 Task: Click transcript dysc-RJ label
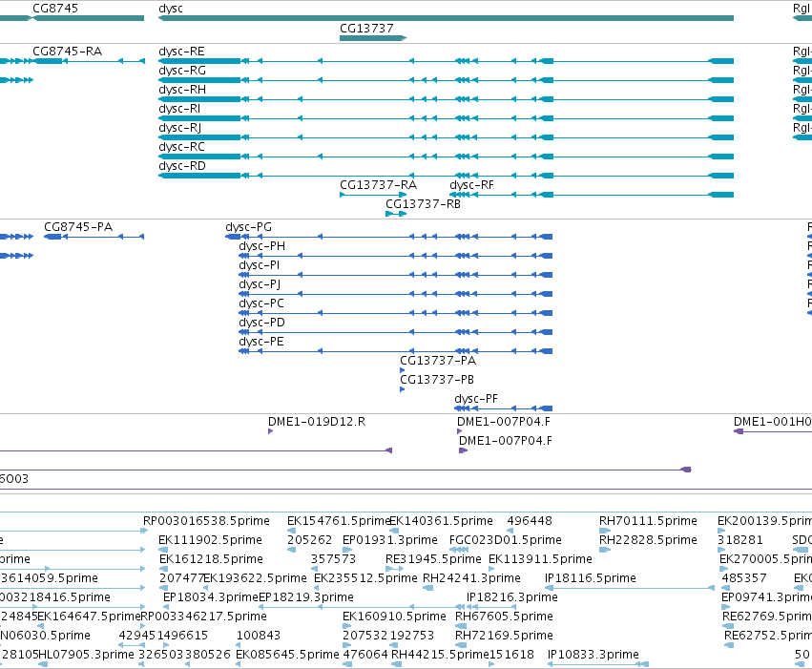(179, 128)
